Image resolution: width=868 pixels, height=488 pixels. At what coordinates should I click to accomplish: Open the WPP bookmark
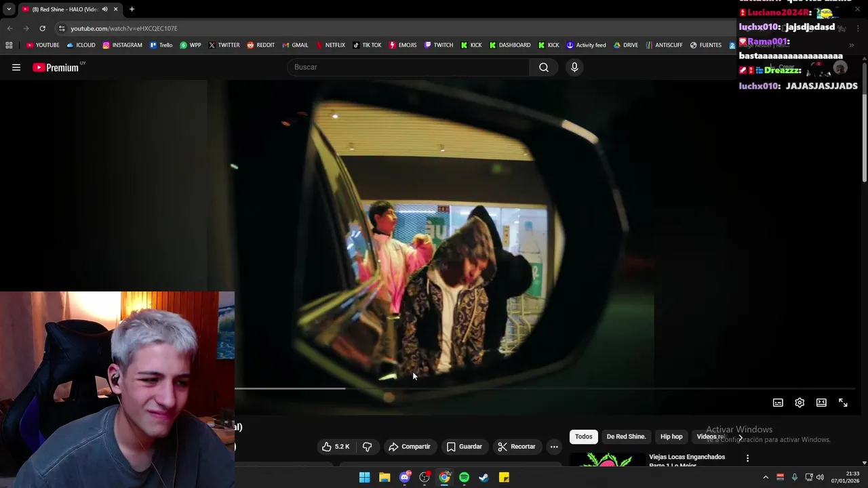[190, 45]
